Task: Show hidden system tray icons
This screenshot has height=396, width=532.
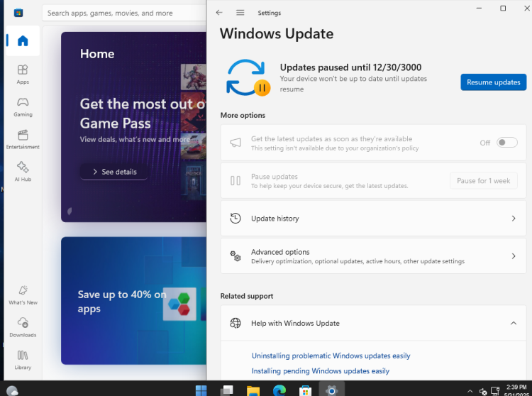Action: [x=470, y=391]
